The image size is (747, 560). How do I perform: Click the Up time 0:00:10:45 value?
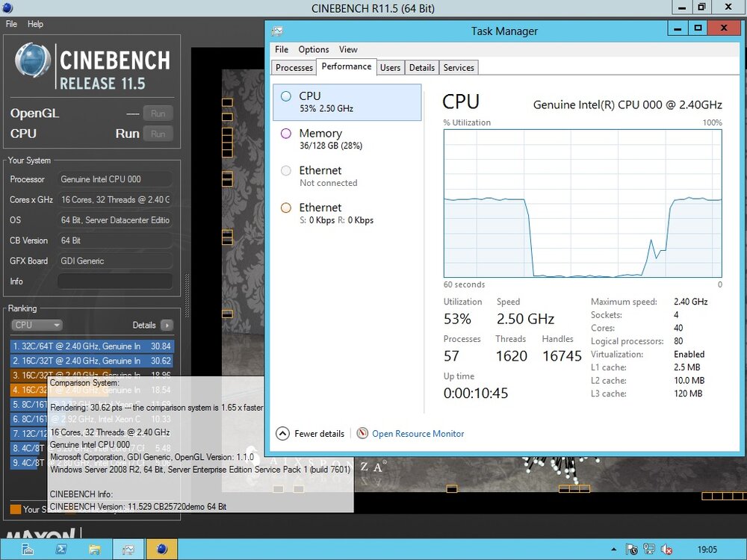click(x=475, y=393)
